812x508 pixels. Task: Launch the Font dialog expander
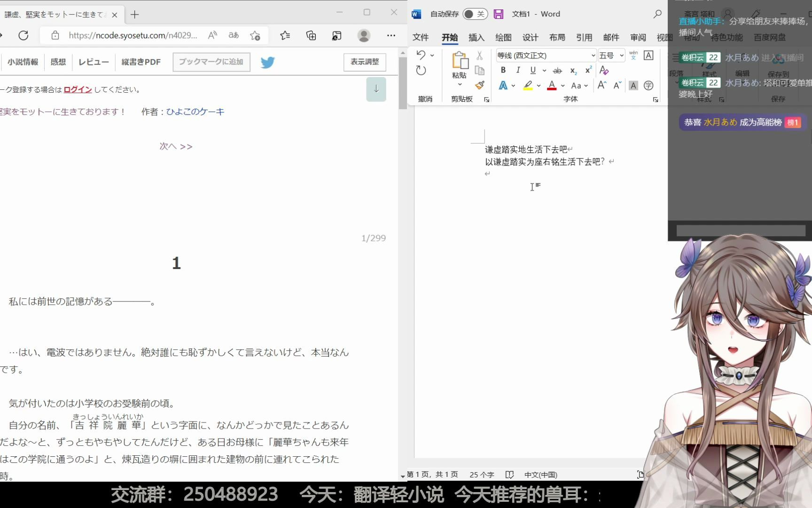tap(656, 100)
